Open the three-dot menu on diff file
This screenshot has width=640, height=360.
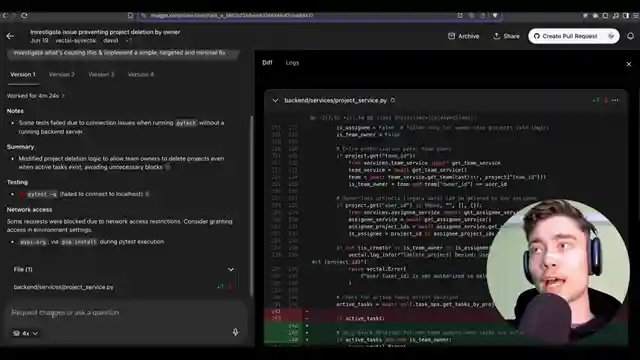615,100
